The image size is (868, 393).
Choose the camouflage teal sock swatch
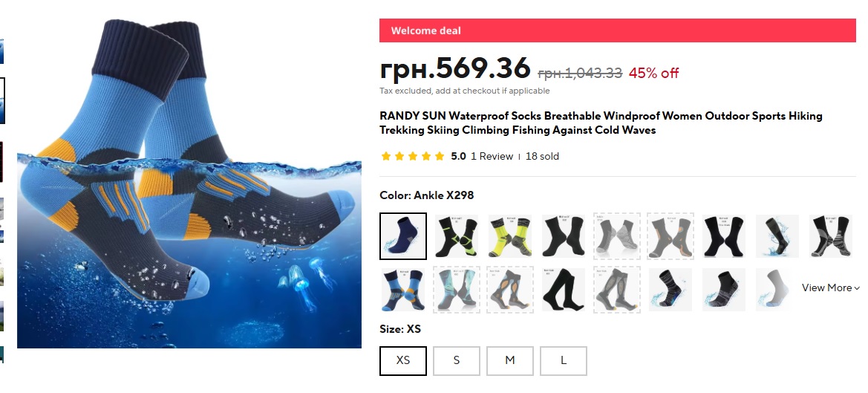coord(456,290)
